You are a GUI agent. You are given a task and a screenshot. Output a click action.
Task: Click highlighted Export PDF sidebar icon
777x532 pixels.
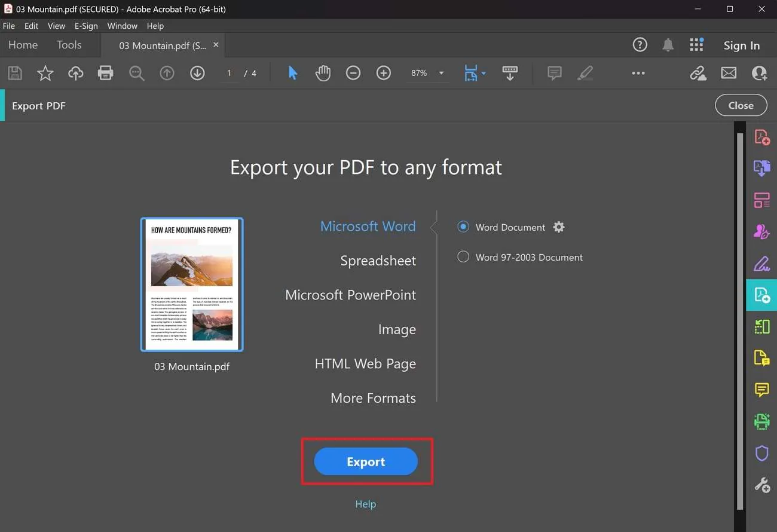[761, 295]
